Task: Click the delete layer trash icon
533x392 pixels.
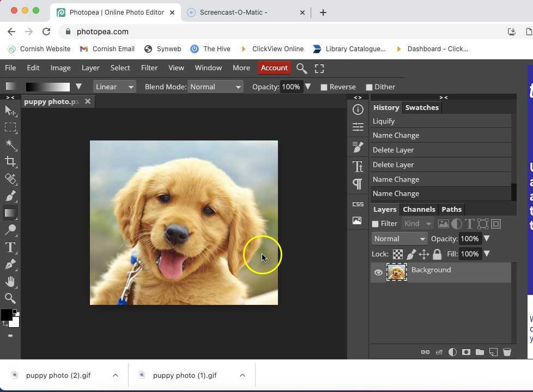Action: (x=507, y=352)
